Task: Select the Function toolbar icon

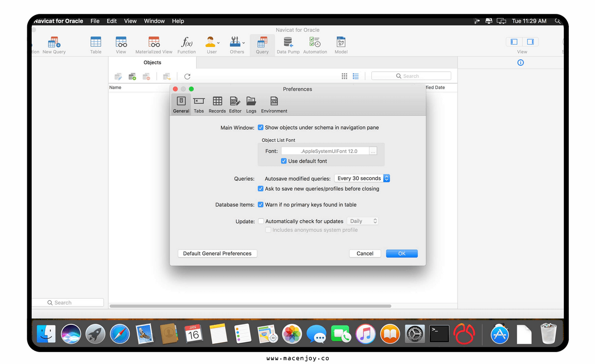Action: 186,45
